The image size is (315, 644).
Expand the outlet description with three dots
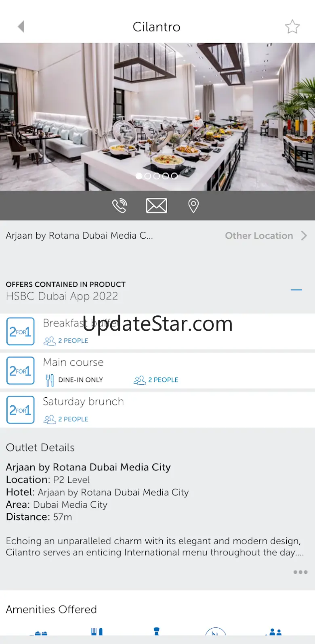pos(300,572)
